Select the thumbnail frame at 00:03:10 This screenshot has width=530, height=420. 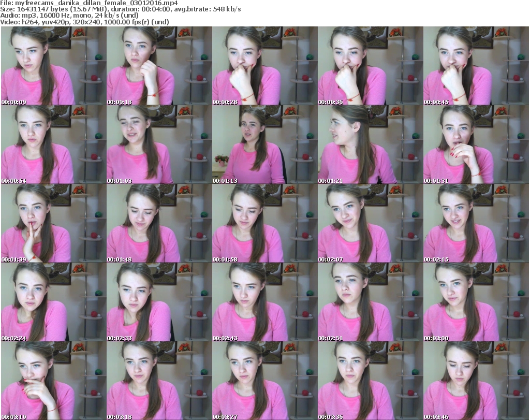click(x=54, y=381)
